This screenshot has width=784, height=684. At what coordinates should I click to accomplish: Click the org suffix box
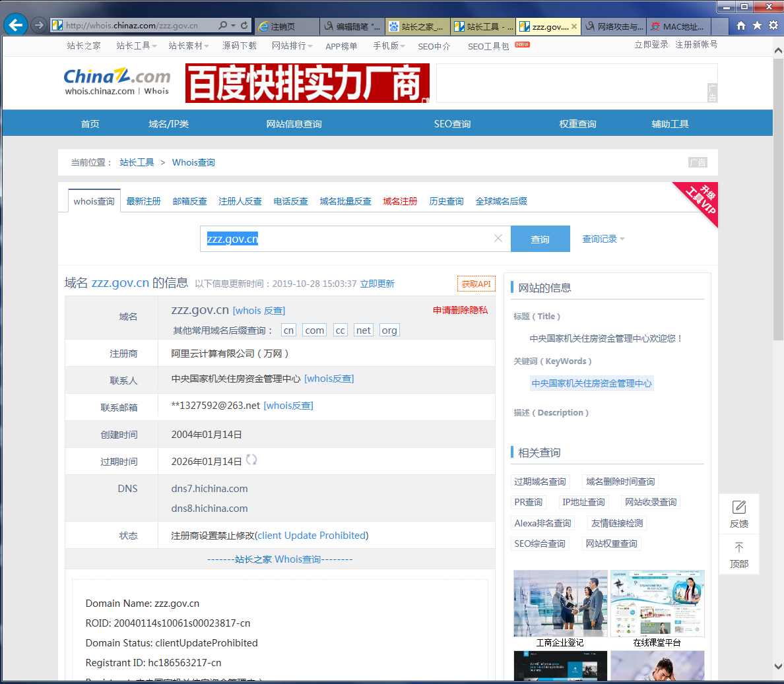click(x=389, y=330)
